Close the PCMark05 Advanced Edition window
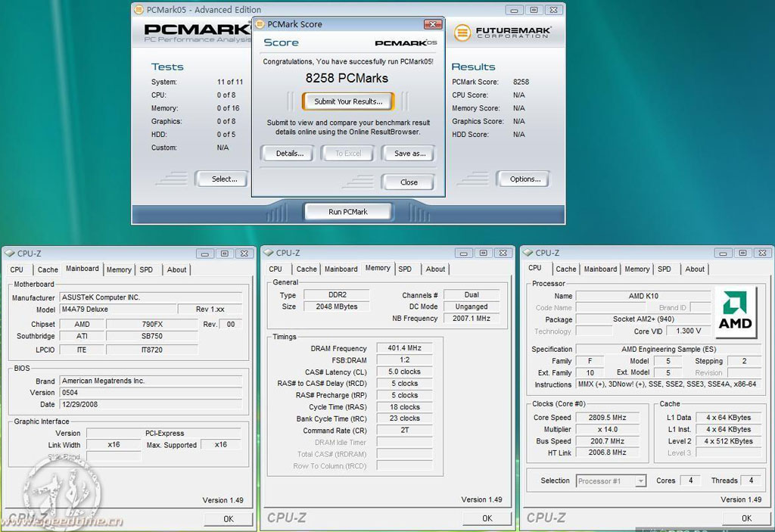775x532 pixels. [553, 10]
